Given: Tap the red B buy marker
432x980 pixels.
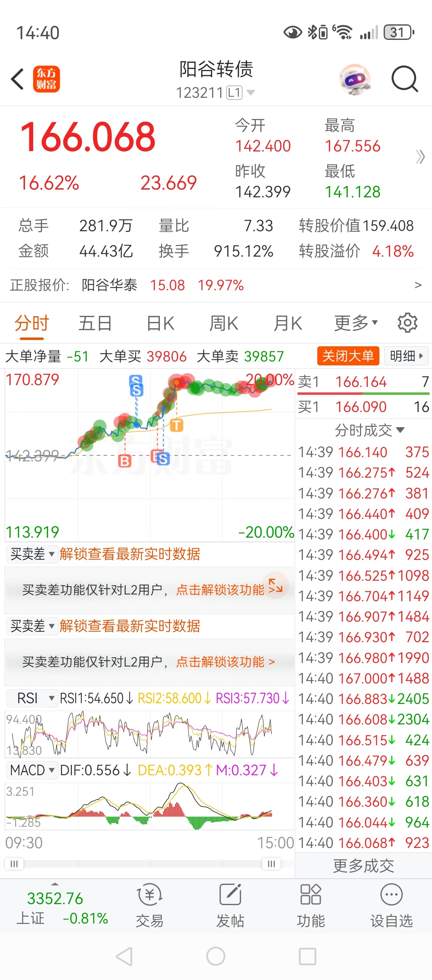Looking at the screenshot, I should [125, 461].
